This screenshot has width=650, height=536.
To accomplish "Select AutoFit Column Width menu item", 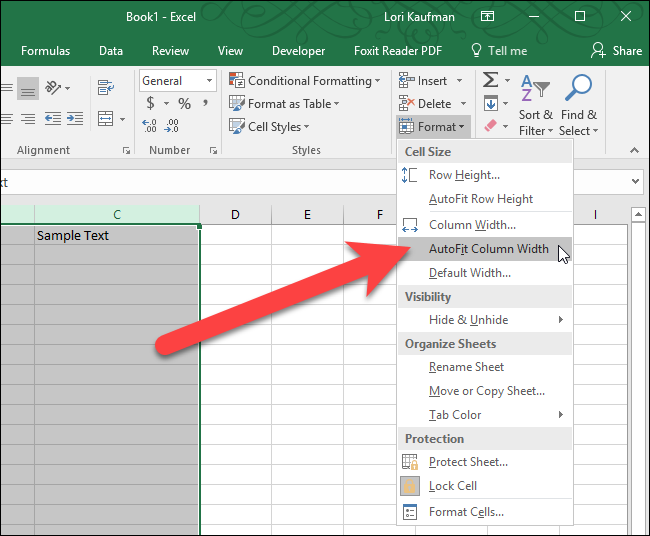I will (x=488, y=249).
